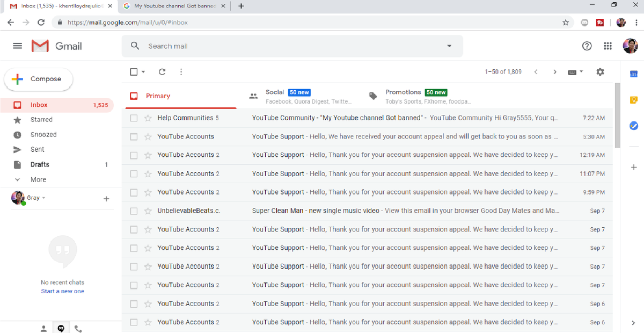
Task: Reload the browser page
Action: (41, 23)
